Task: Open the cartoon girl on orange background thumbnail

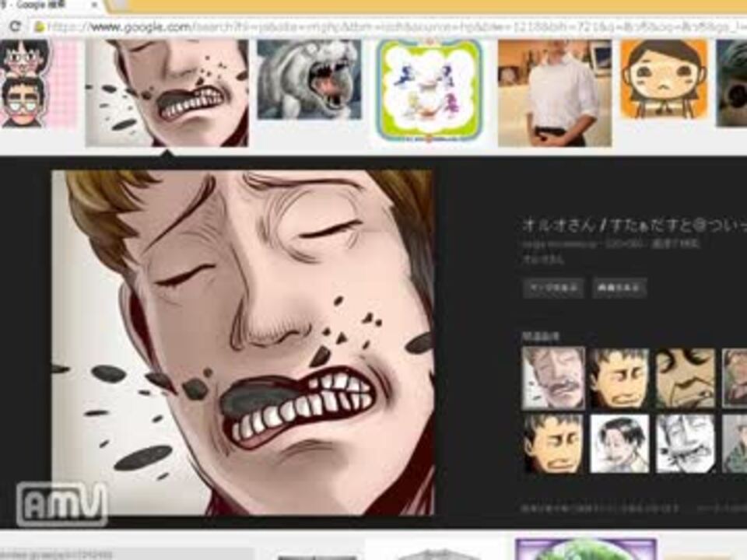Action: (664, 79)
